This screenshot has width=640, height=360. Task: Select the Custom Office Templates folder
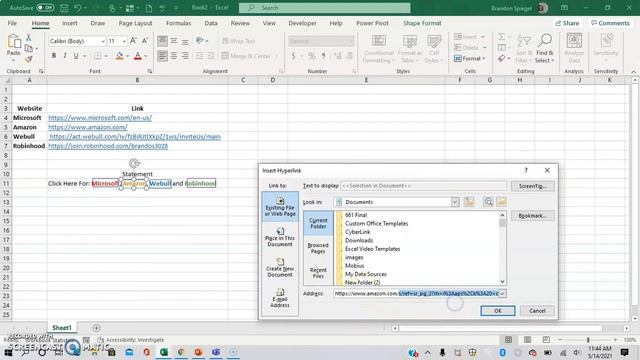pyautogui.click(x=376, y=224)
